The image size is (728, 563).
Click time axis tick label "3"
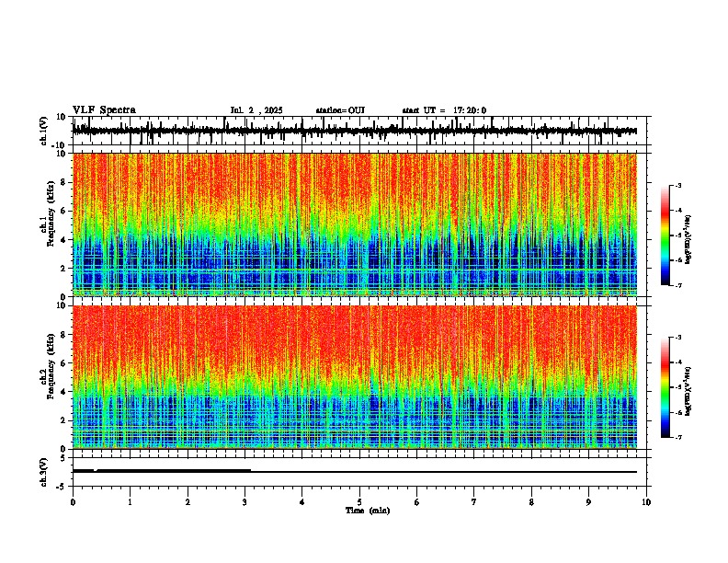[x=245, y=502]
